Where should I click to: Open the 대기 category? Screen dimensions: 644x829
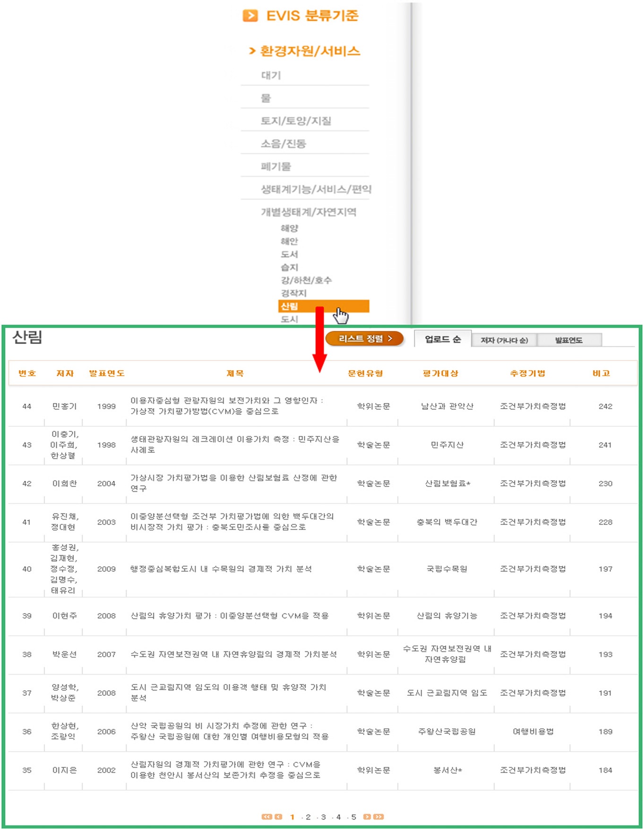click(x=271, y=76)
